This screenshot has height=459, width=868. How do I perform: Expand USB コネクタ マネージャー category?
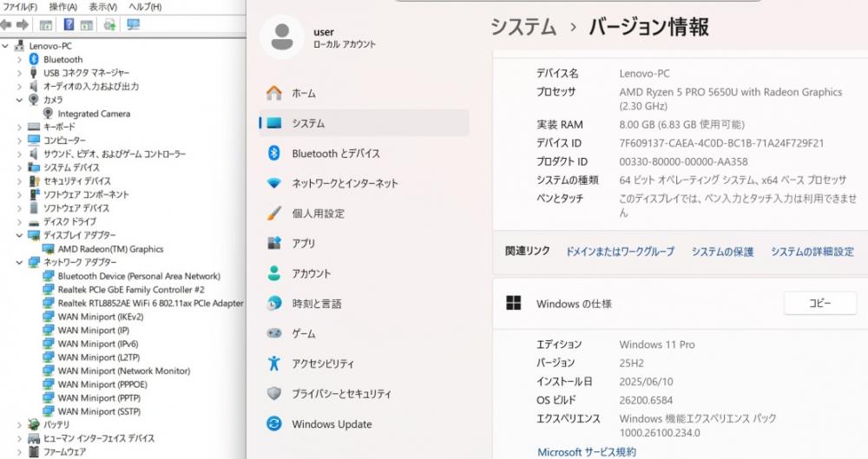(x=19, y=73)
